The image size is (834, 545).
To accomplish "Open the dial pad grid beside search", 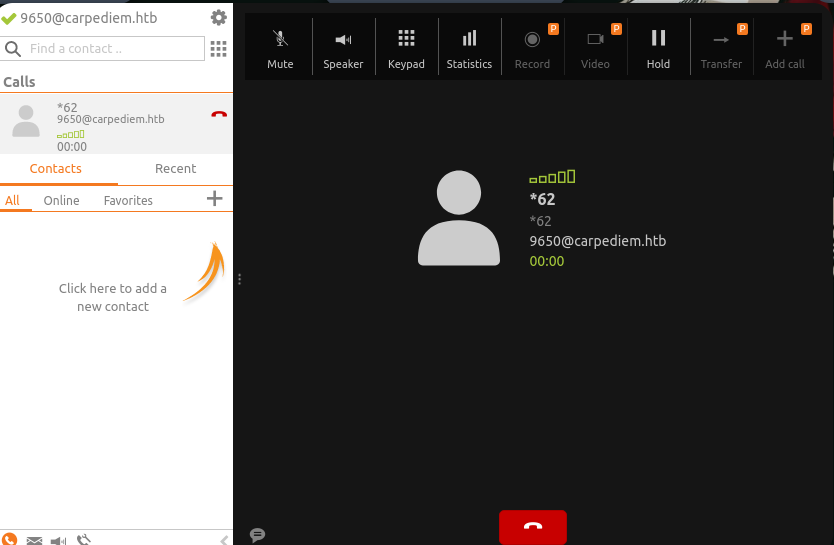I will click(x=219, y=48).
